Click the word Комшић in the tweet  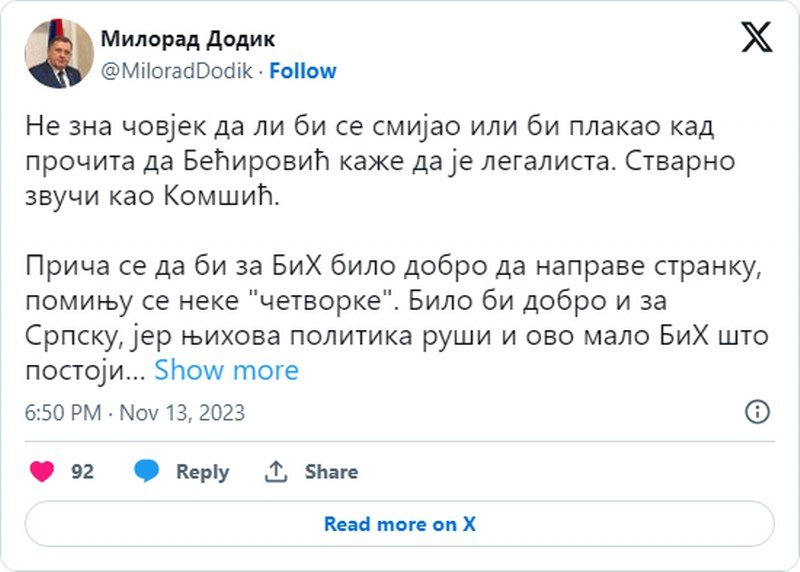click(221, 196)
